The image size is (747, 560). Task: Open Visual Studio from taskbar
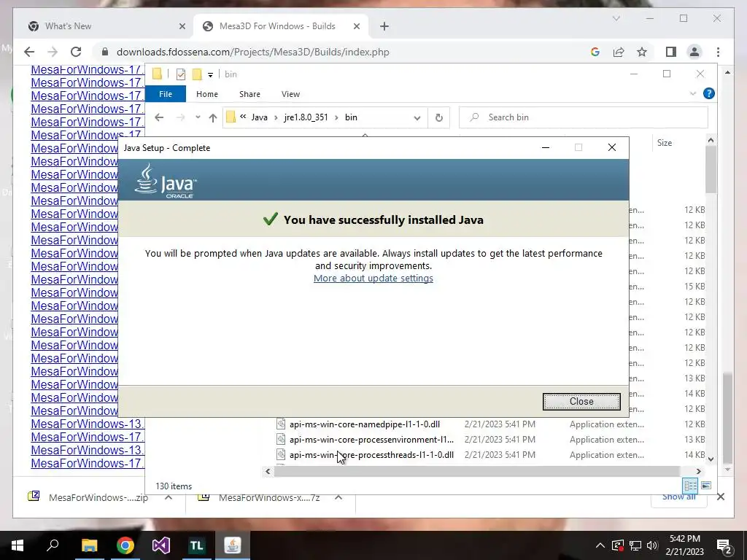(161, 545)
